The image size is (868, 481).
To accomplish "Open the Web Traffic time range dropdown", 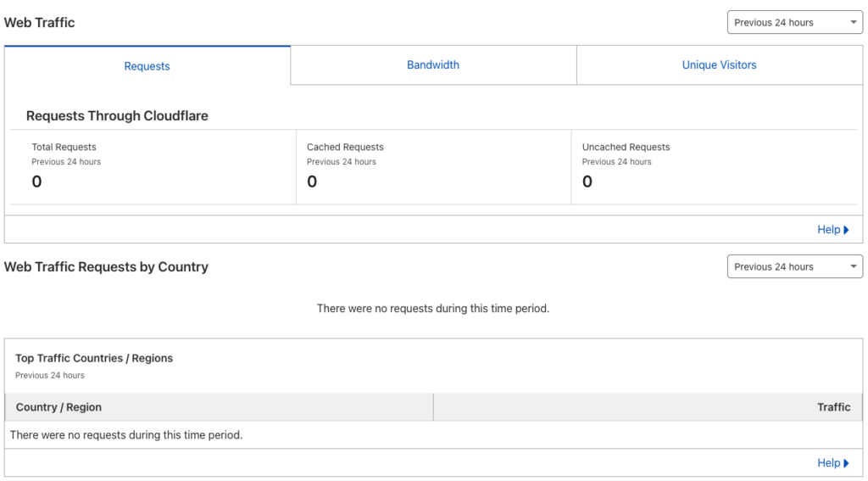I will point(794,22).
